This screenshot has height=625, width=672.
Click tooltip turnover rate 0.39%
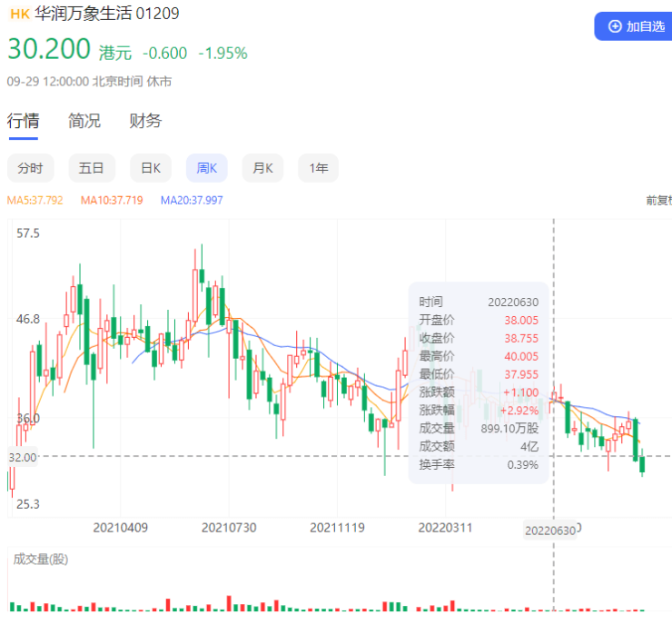pyautogui.click(x=523, y=465)
